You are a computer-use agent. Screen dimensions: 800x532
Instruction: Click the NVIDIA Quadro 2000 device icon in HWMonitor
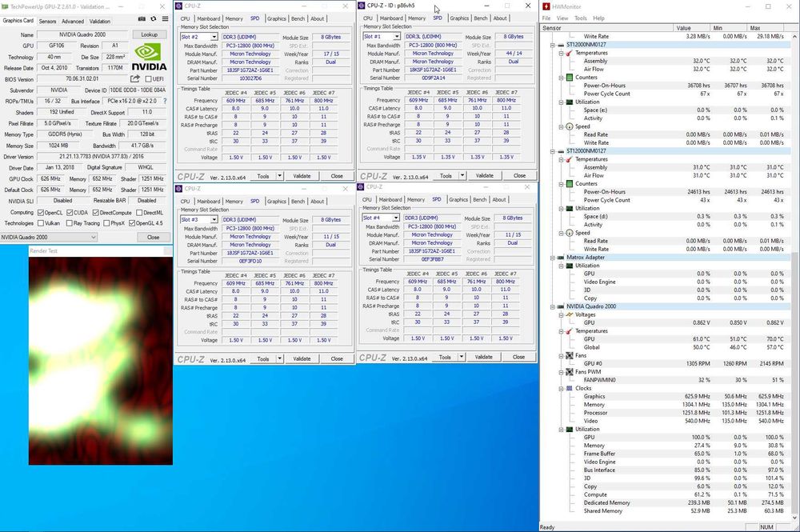point(561,306)
